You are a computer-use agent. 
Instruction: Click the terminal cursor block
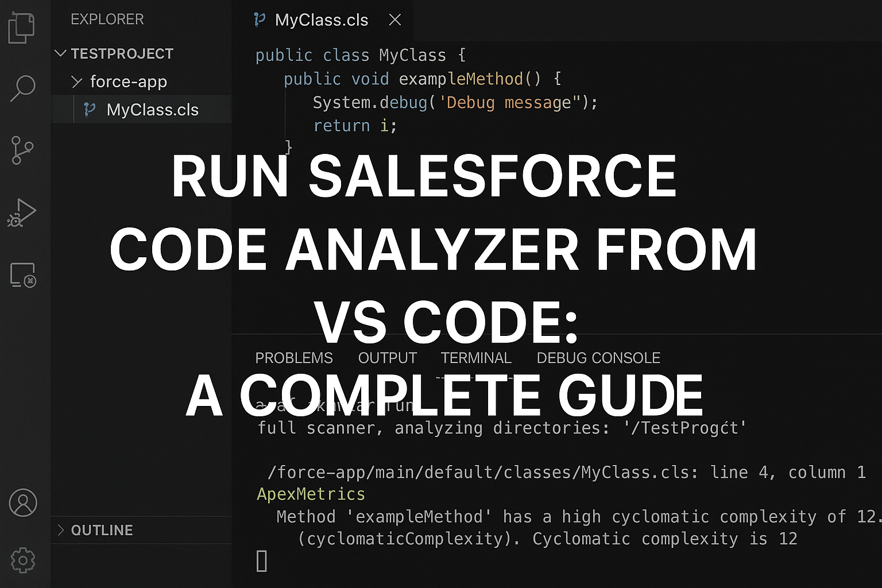coord(262,561)
